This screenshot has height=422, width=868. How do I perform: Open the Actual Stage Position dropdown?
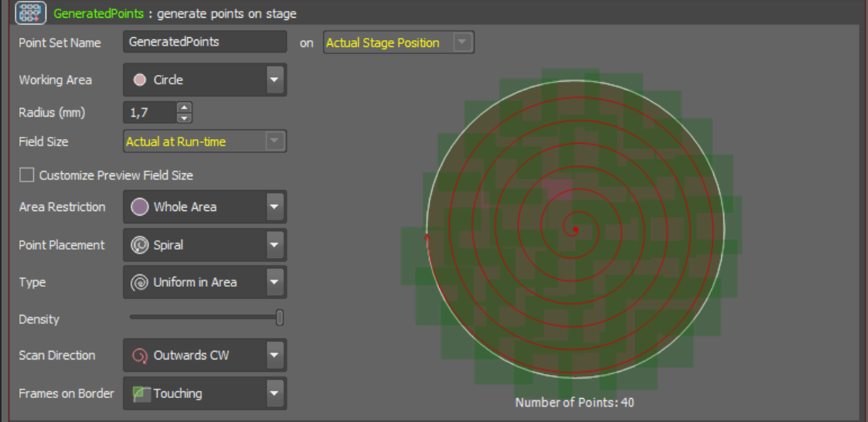pos(462,43)
